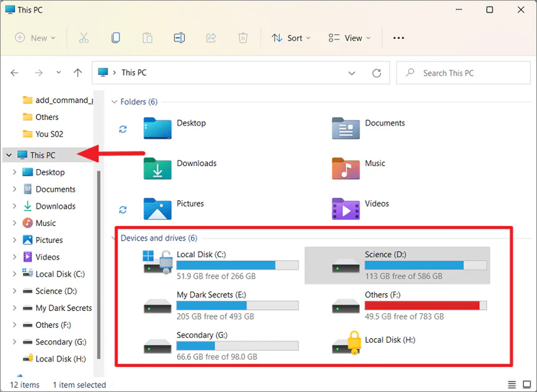The height and width of the screenshot is (392, 537).
Task: Open the View dropdown menu
Action: pos(349,38)
